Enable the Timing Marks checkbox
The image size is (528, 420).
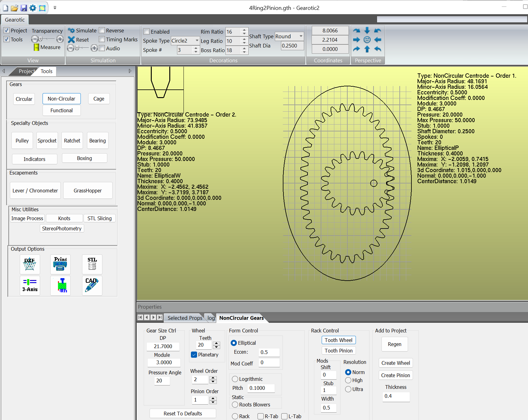click(x=102, y=39)
